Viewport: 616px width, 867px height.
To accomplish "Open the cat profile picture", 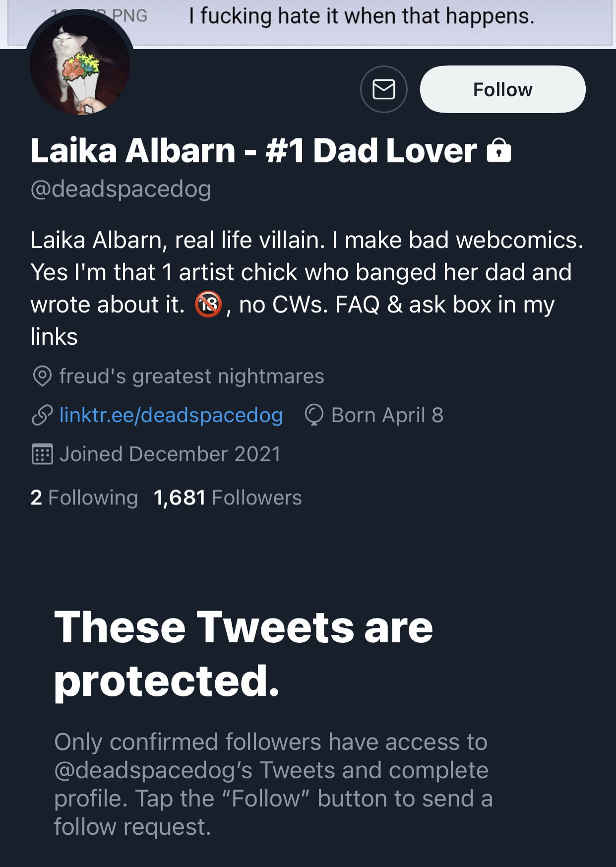I will (x=80, y=64).
